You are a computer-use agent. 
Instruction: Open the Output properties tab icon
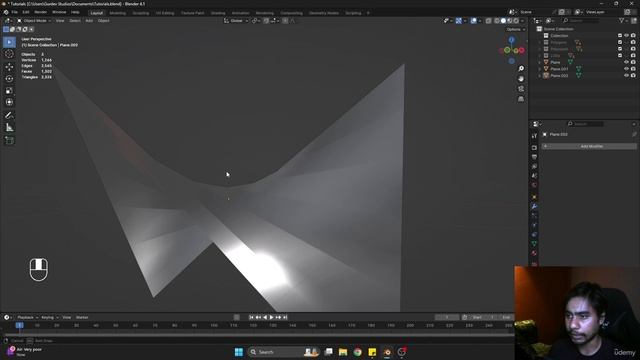(534, 157)
